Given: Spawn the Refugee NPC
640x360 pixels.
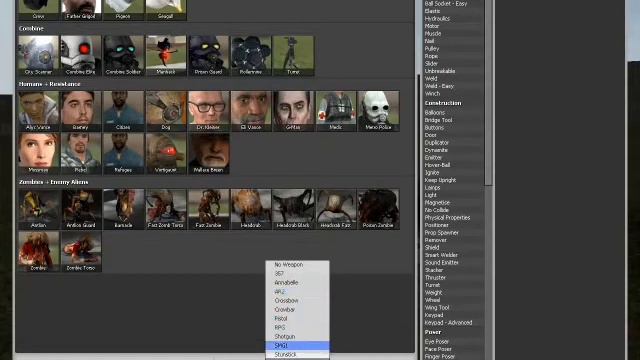Looking at the screenshot, I should click(123, 153).
